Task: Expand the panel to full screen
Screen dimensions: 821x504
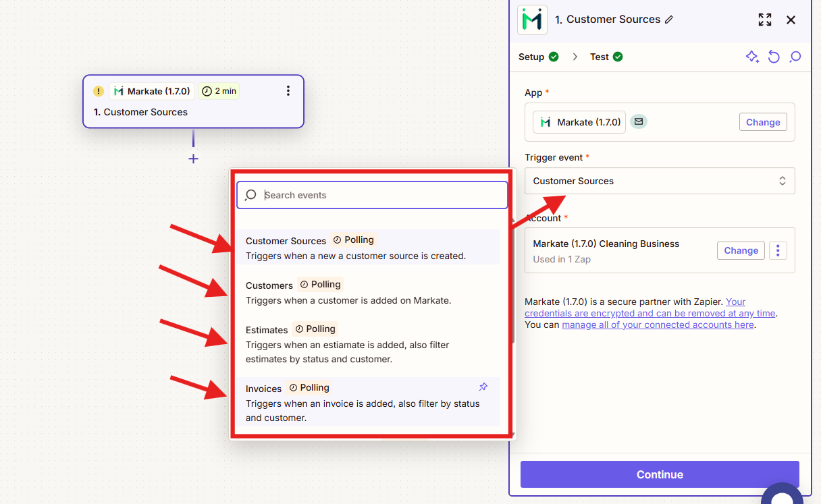Action: 764,20
